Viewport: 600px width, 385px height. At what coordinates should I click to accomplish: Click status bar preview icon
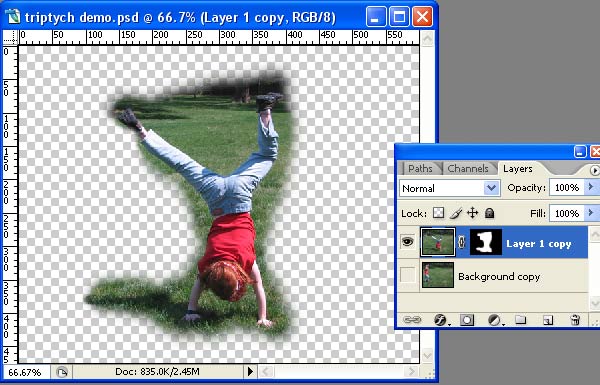62,372
